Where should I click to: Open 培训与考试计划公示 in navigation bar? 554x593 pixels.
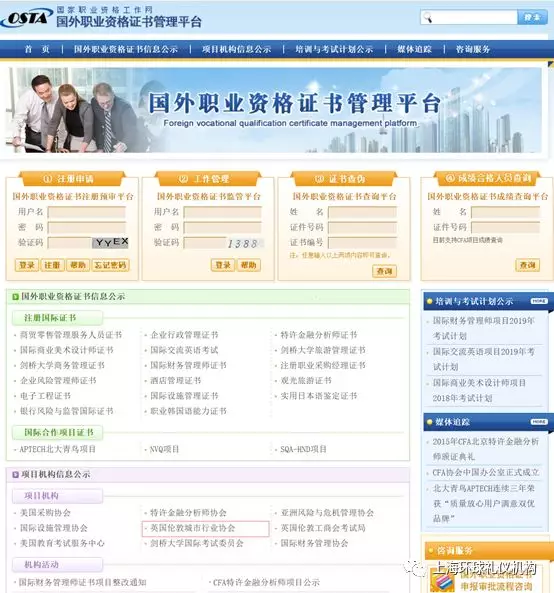334,49
